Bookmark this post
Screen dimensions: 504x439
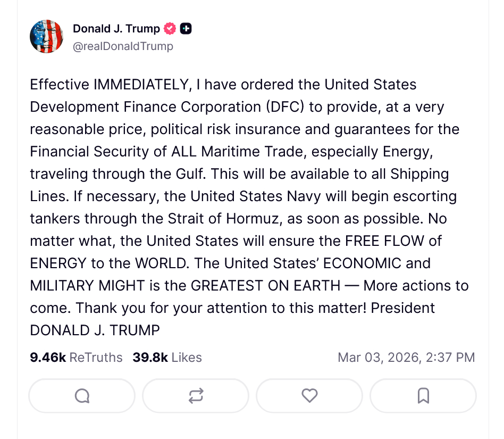coord(423,395)
